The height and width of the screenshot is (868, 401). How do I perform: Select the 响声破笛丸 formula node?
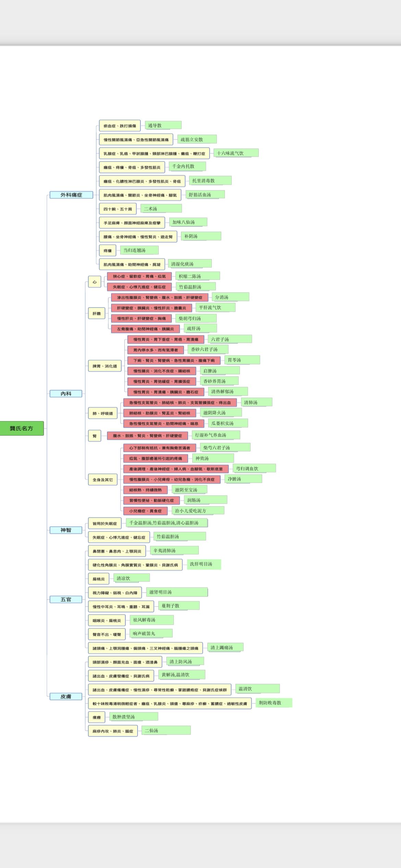[151, 633]
